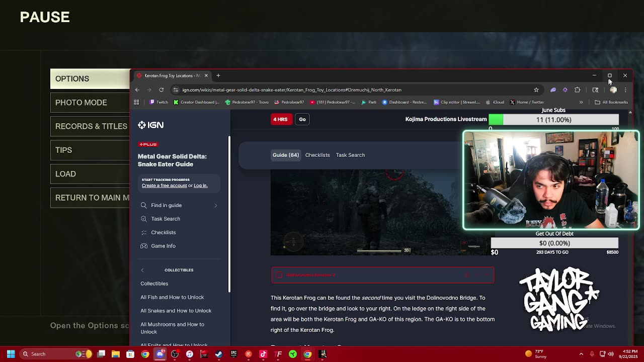Bookmark this page with the star icon
This screenshot has height=362, width=644.
click(x=536, y=90)
